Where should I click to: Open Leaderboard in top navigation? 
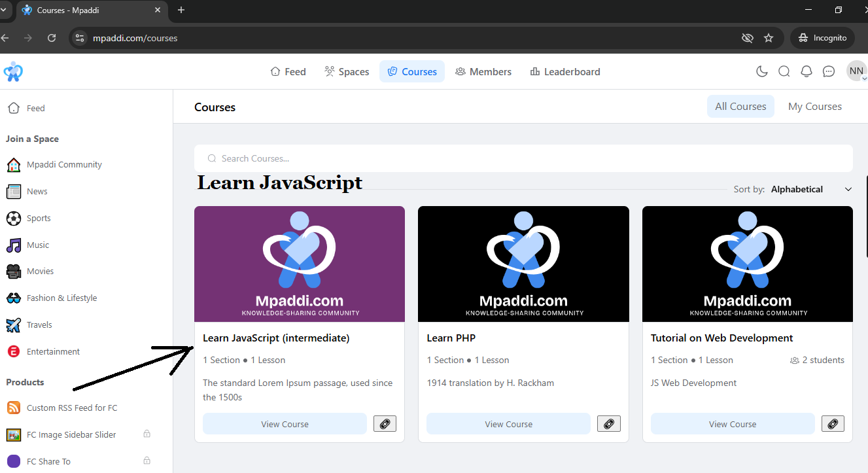[565, 72]
